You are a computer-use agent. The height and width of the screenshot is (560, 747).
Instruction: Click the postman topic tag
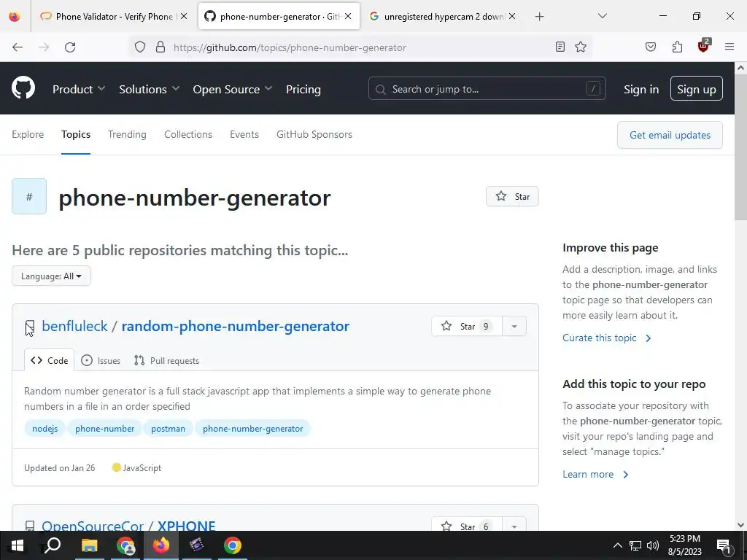click(x=169, y=429)
